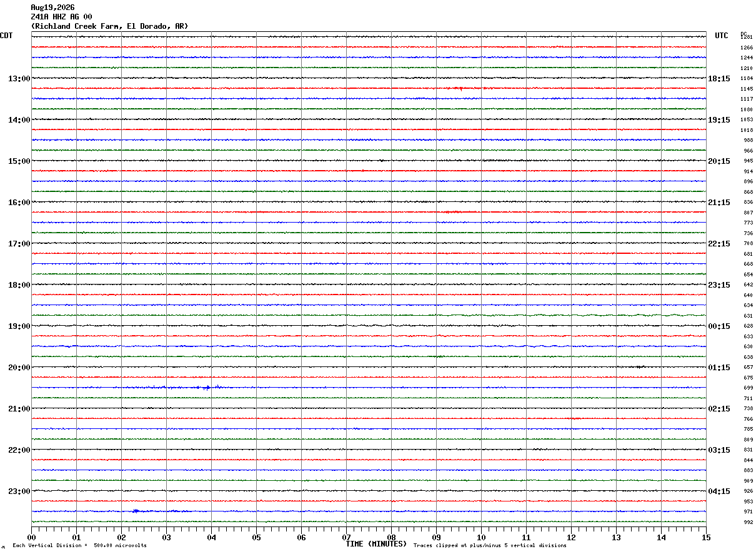Click the red event spike after 16:00

pyautogui.click(x=452, y=212)
